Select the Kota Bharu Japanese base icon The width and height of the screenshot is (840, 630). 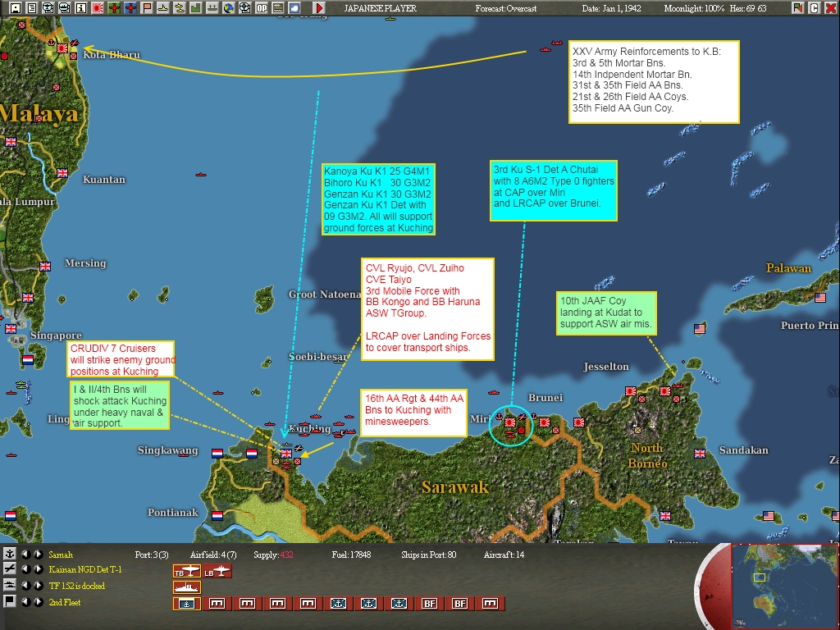[x=62, y=48]
